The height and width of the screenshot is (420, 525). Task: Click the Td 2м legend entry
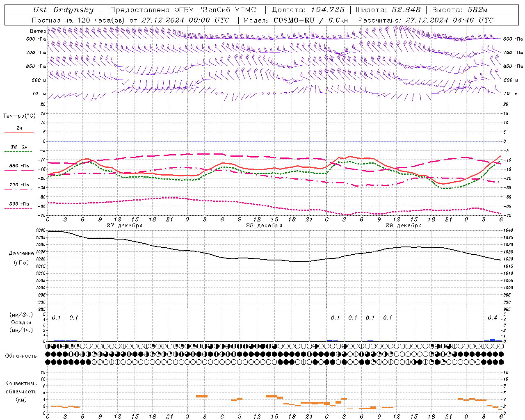click(19, 147)
